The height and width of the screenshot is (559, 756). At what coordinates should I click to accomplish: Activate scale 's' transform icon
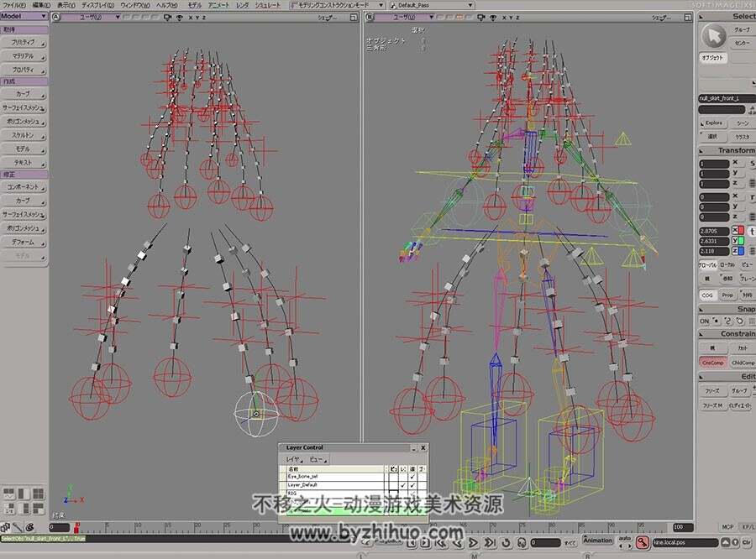(752, 164)
